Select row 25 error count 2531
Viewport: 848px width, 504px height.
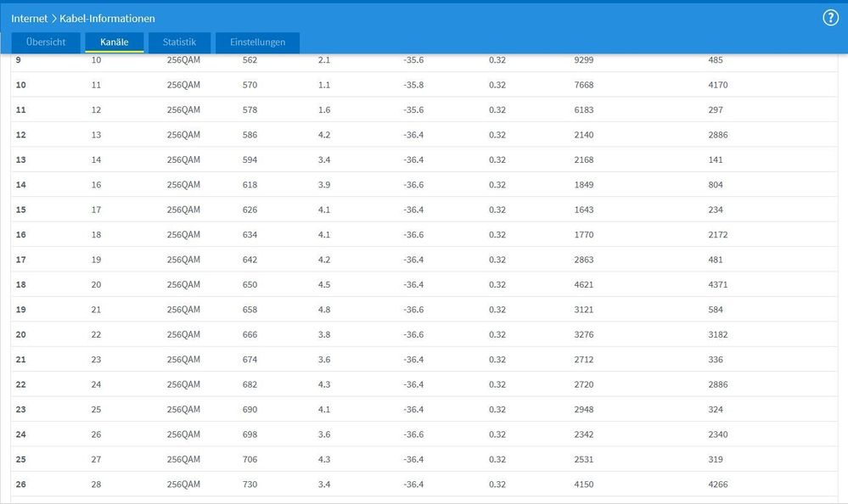click(583, 459)
